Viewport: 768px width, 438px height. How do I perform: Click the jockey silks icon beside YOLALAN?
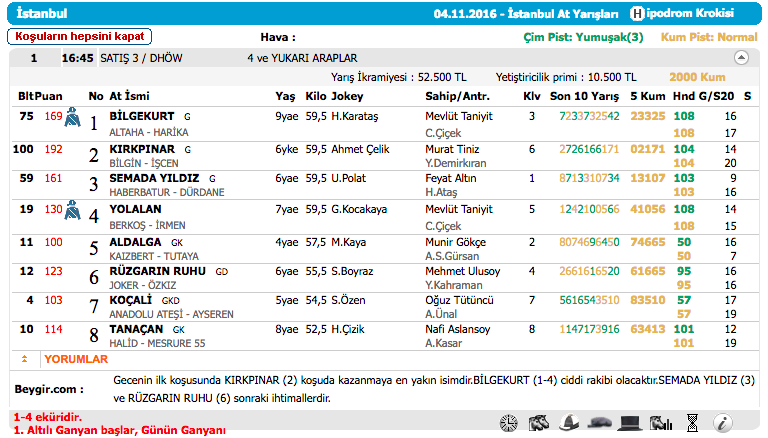pyautogui.click(x=72, y=210)
